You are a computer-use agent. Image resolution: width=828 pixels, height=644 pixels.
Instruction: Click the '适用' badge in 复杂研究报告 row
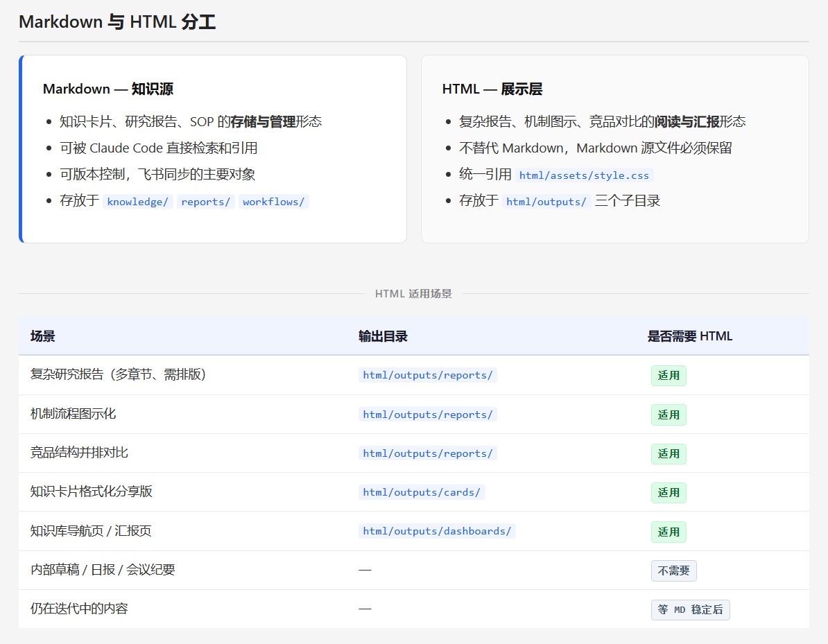(x=669, y=375)
